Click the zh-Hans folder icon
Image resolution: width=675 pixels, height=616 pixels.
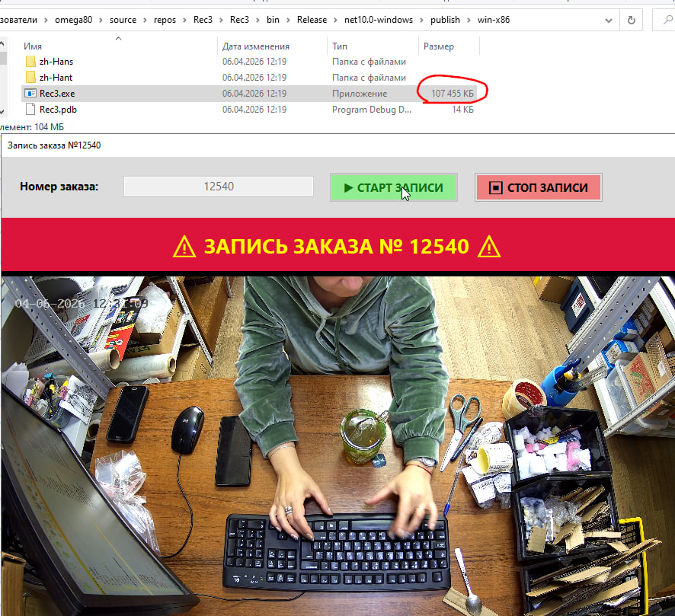30,62
